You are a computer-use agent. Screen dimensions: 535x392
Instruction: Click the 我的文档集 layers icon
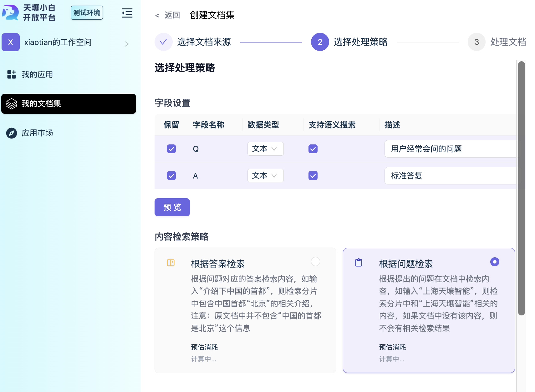[12, 103]
